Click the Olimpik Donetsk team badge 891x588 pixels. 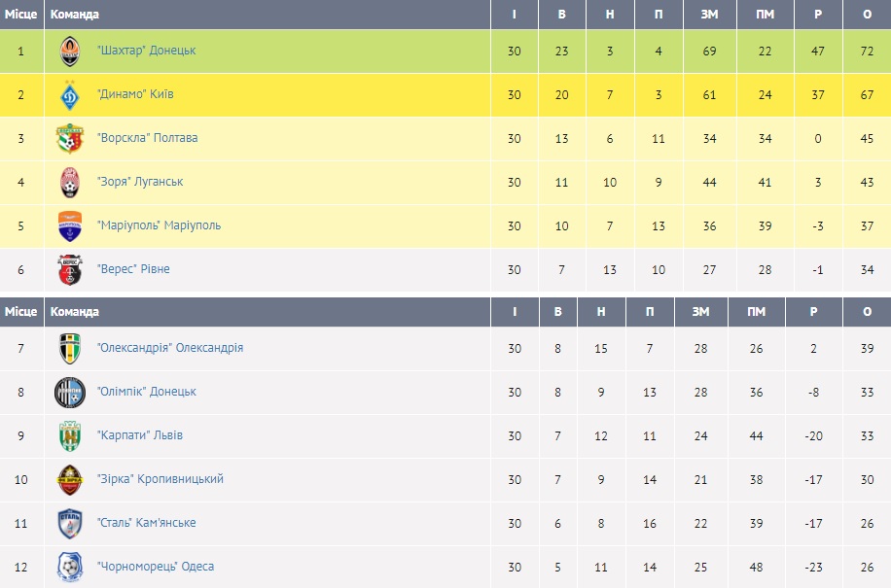point(70,392)
